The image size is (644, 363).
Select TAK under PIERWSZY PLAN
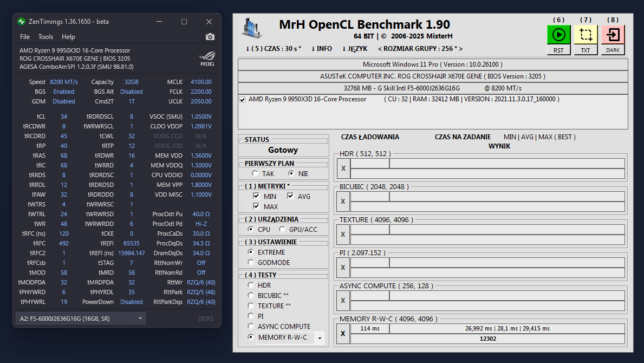(255, 173)
